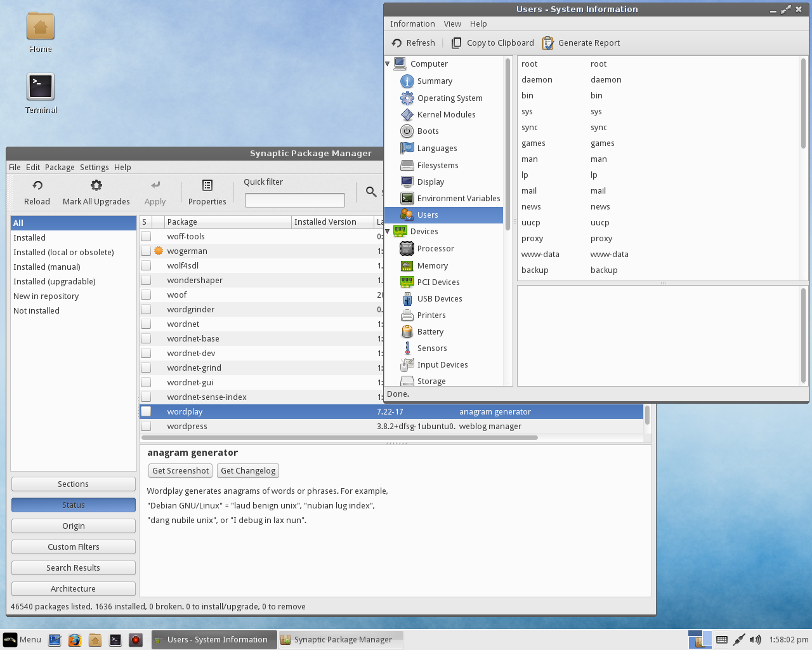Select the Processor chip icon entry
Image resolution: width=812 pixels, height=650 pixels.
407,249
